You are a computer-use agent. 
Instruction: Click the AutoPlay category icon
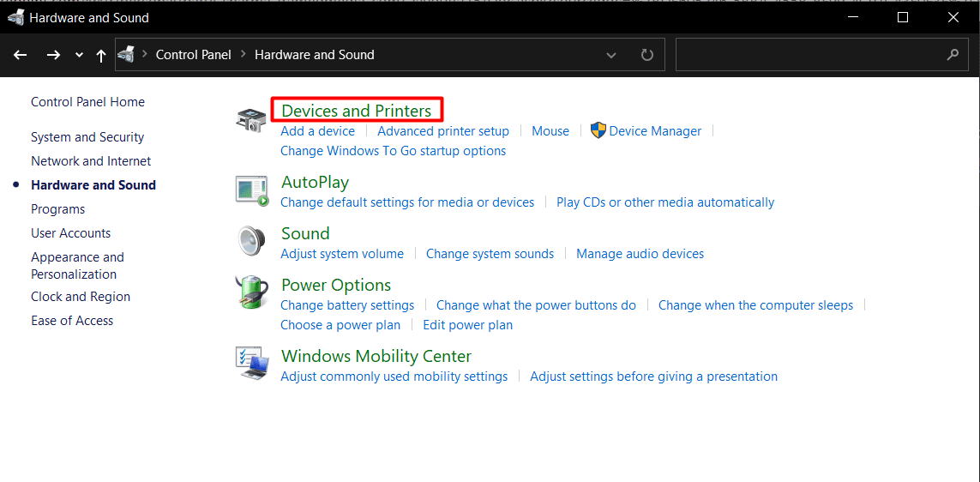click(252, 190)
